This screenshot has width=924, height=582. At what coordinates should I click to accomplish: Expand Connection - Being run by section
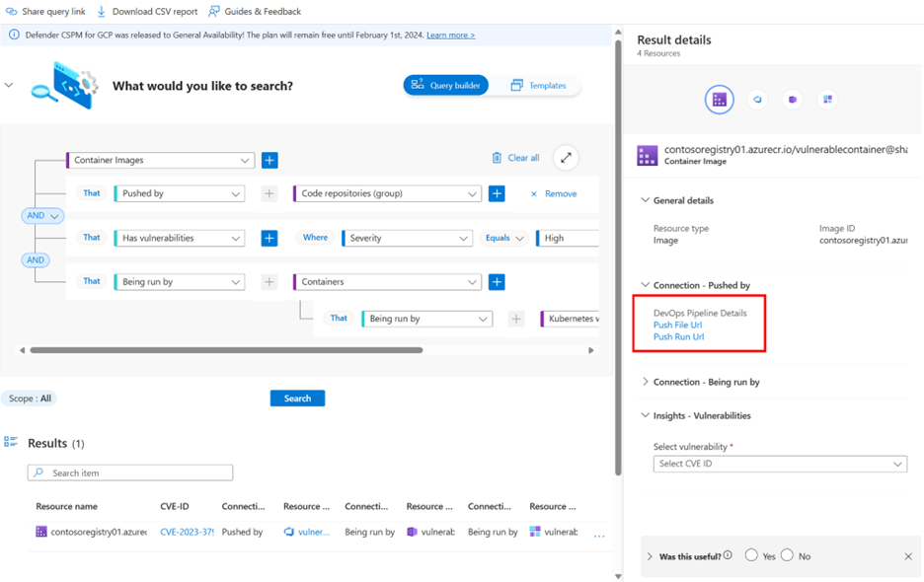coord(646,382)
